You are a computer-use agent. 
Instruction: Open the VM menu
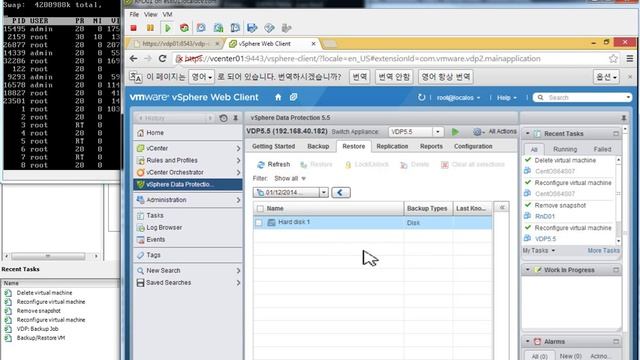[167, 14]
